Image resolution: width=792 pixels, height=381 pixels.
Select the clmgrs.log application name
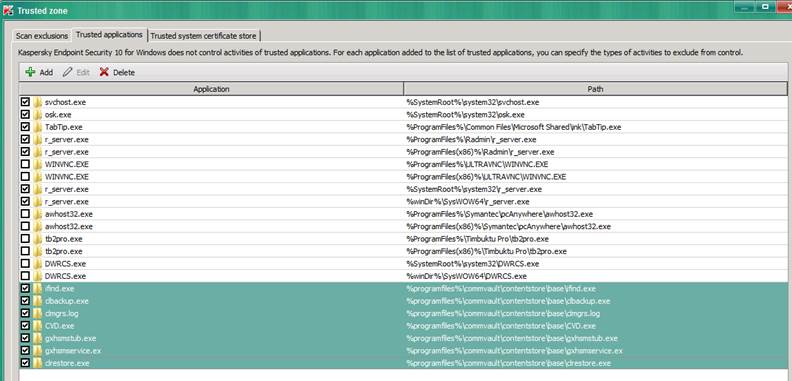click(62, 313)
